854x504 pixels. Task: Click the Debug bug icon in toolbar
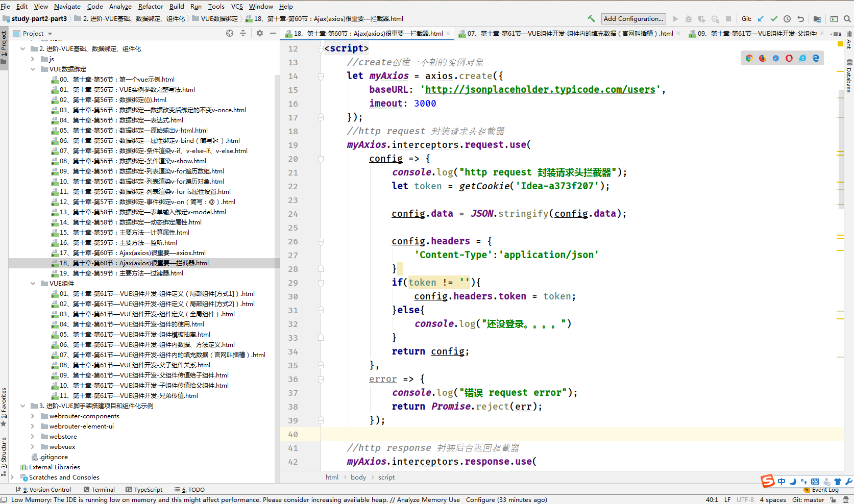tap(689, 19)
